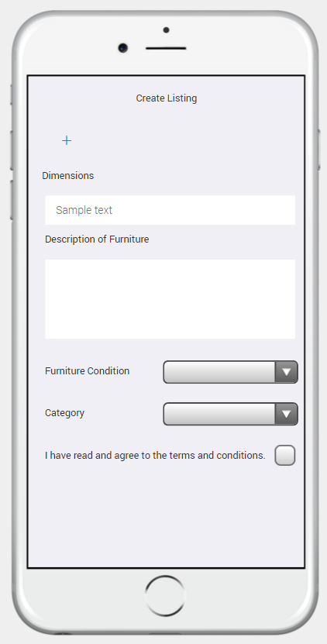Click the front camera lens on phone

[123, 47]
